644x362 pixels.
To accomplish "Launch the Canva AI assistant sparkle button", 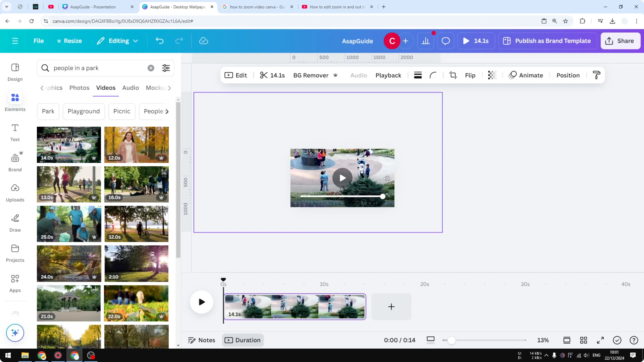I will [15, 333].
